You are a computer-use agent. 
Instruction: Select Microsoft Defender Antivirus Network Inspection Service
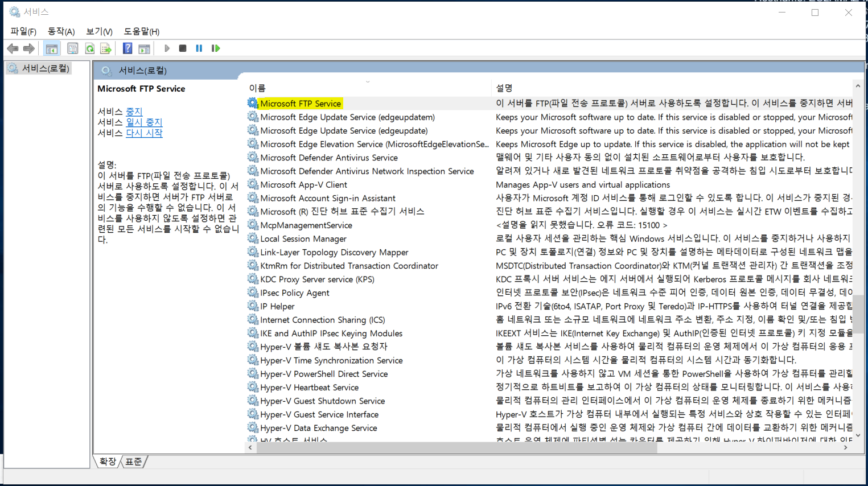pyautogui.click(x=367, y=171)
